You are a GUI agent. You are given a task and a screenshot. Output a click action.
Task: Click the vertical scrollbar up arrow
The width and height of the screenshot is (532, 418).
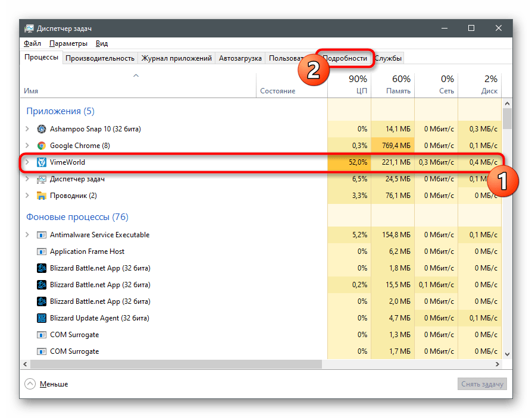[x=507, y=103]
